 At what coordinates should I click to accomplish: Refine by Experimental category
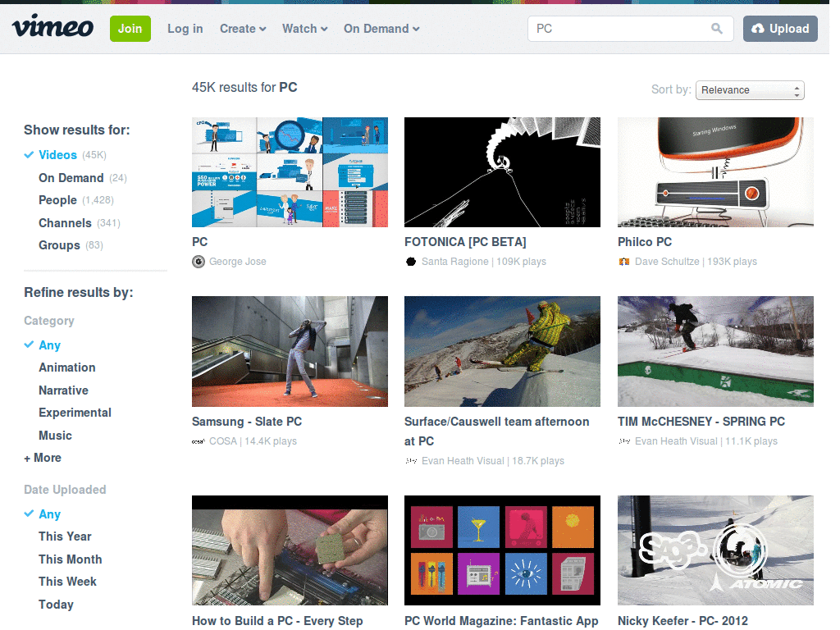pos(75,413)
